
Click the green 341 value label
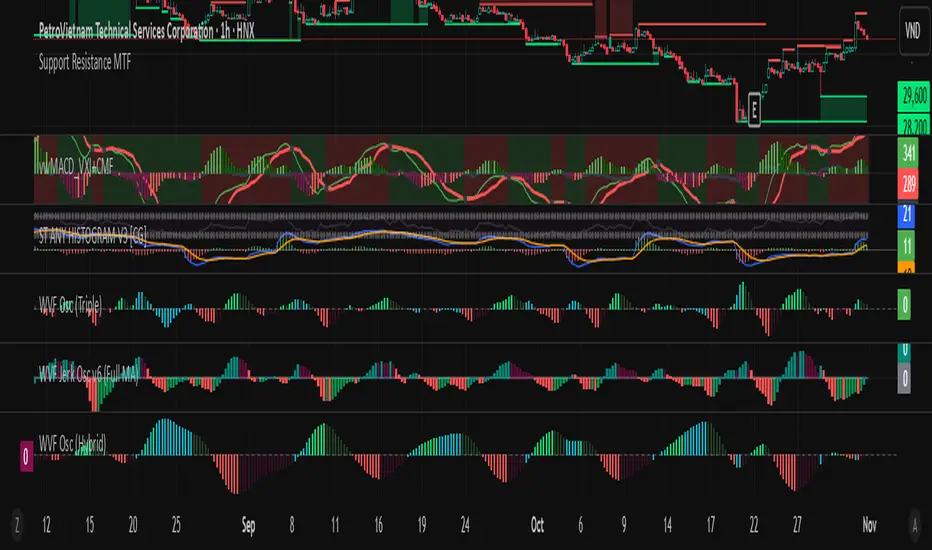tap(909, 154)
